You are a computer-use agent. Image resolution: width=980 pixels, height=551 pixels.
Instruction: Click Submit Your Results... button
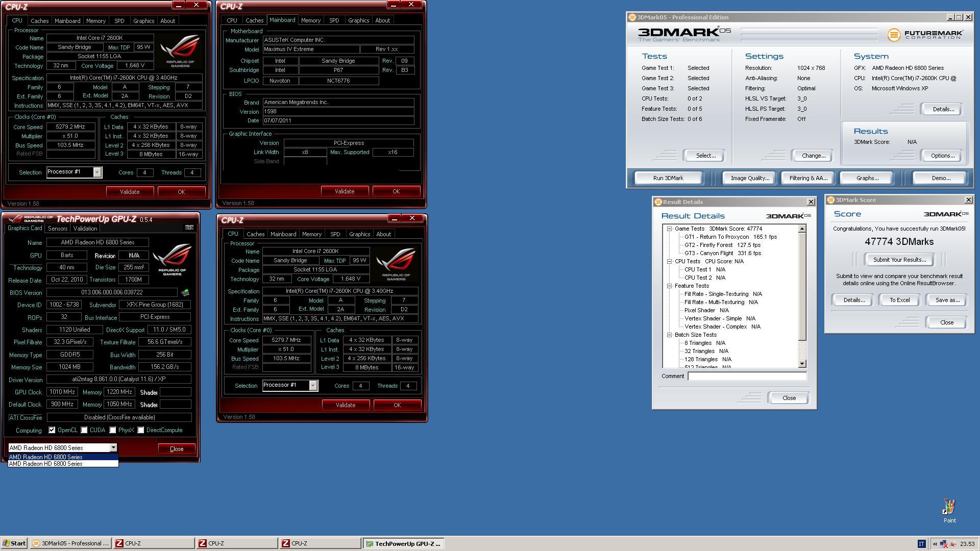coord(899,260)
